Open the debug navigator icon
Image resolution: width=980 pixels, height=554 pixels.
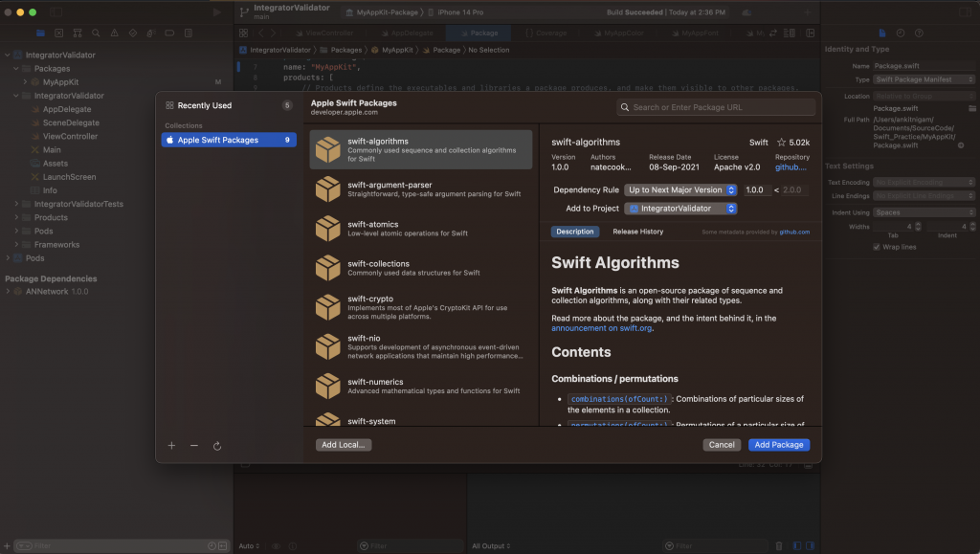tap(151, 33)
